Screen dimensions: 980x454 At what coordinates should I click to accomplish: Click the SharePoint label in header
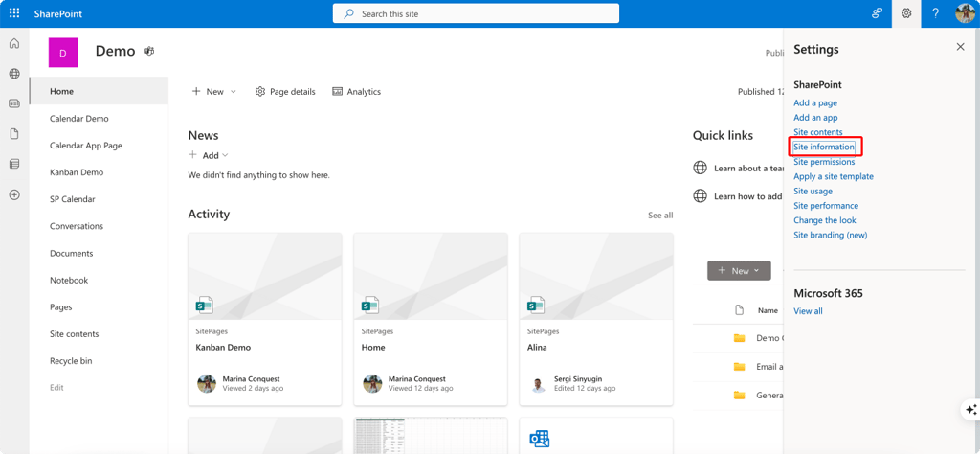point(58,13)
